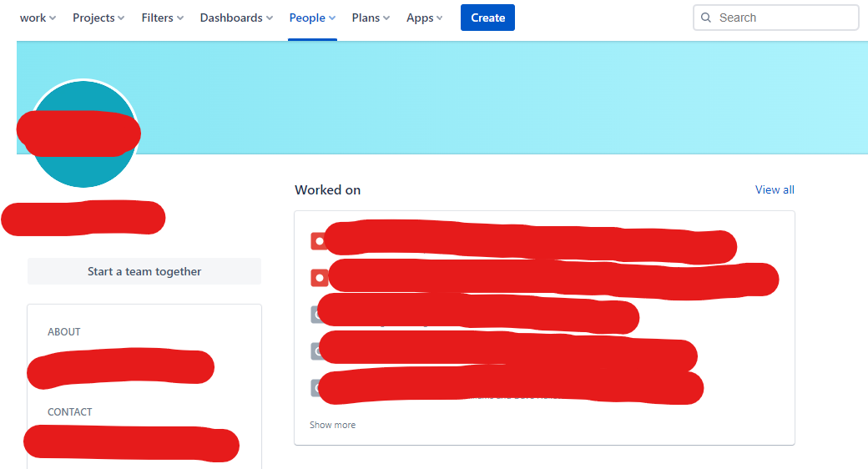The width and height of the screenshot is (868, 469).
Task: Click the second red bug issue icon
Action: tap(320, 277)
